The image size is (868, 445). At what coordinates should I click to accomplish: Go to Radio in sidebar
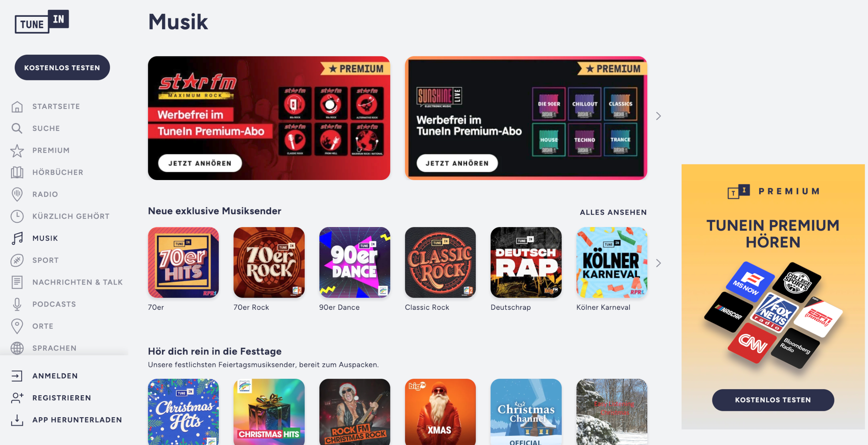(x=45, y=194)
